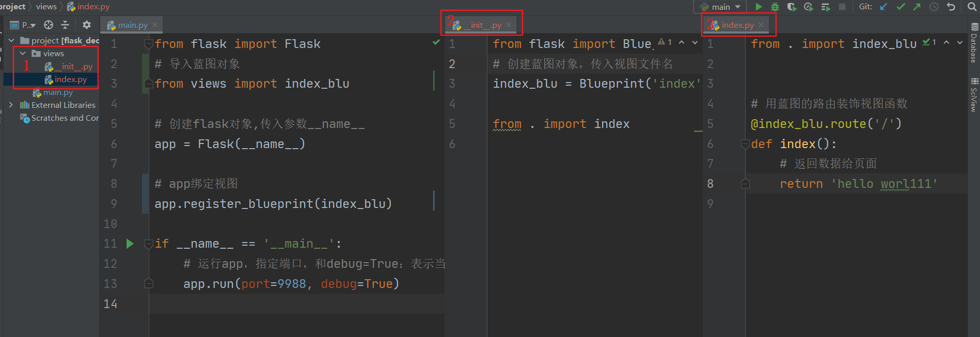
Task: Open Search Everywhere with the magnifier
Action: click(973, 7)
